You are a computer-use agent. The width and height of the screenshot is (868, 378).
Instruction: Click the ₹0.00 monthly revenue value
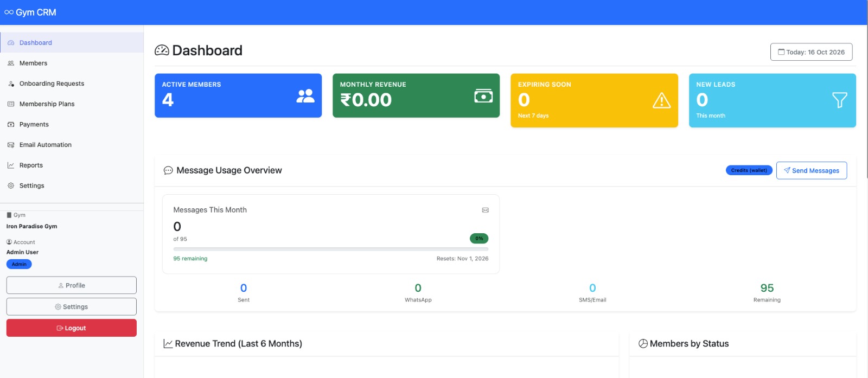(x=366, y=100)
